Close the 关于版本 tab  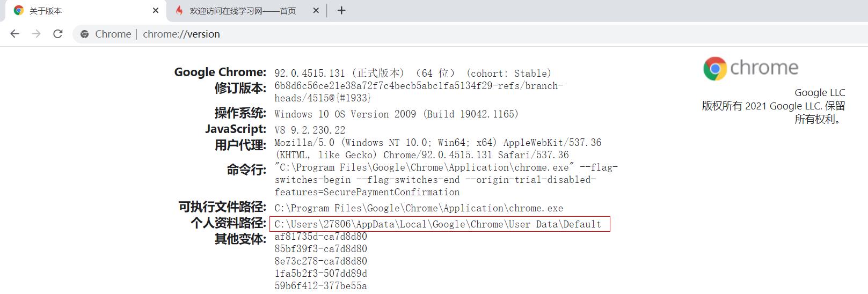click(156, 10)
